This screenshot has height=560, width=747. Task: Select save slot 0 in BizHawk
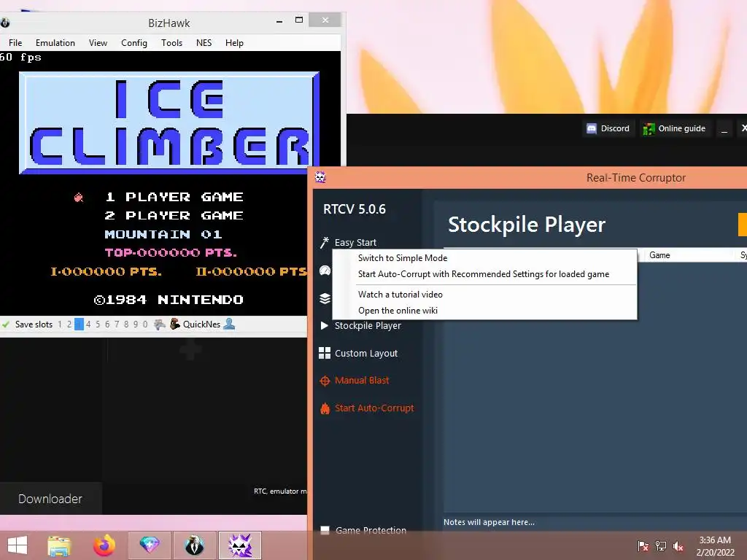(x=145, y=324)
